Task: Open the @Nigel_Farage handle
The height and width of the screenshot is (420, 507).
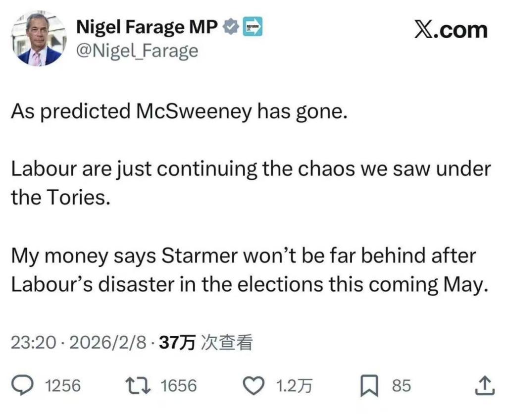Action: (138, 50)
